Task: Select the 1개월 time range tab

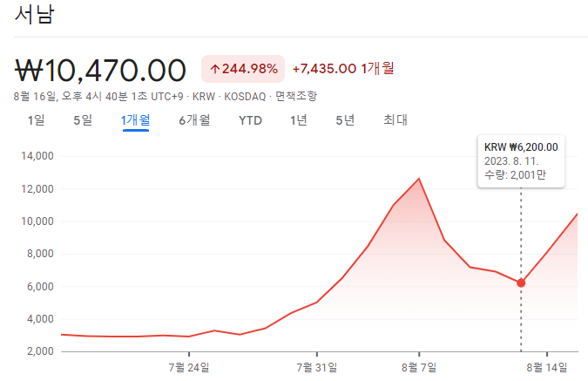Action: click(135, 120)
